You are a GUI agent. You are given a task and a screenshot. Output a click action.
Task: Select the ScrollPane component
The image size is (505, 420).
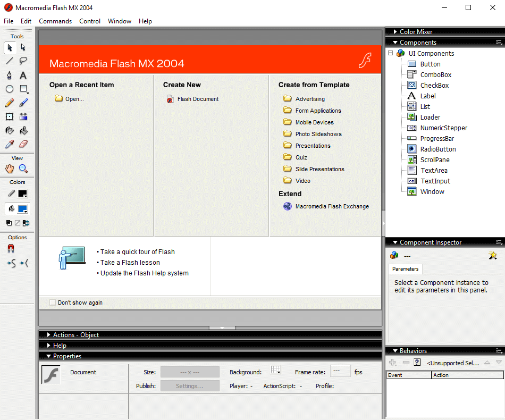428,159
